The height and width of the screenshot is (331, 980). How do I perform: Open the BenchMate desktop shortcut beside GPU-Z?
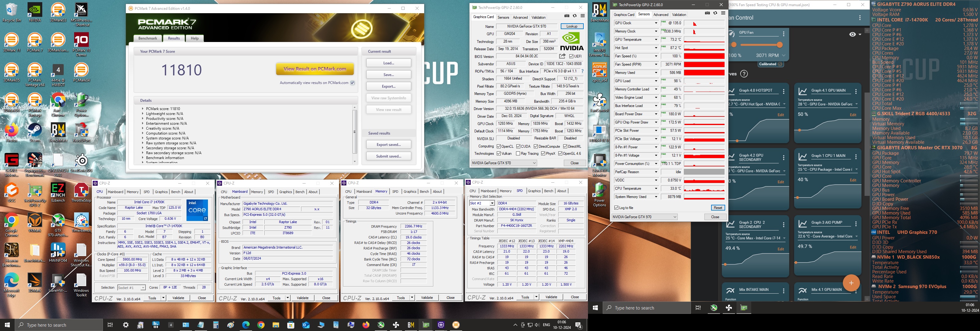click(600, 13)
